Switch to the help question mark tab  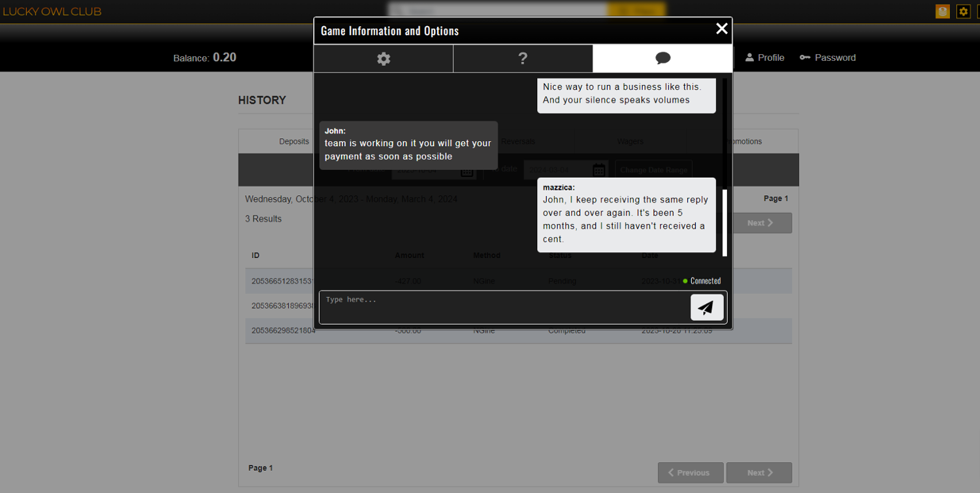[x=523, y=59]
